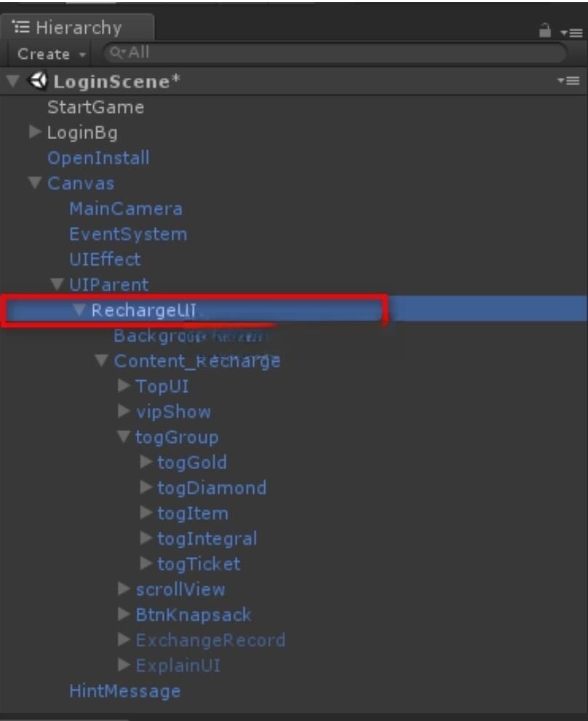Click the search magnifier icon

[115, 53]
